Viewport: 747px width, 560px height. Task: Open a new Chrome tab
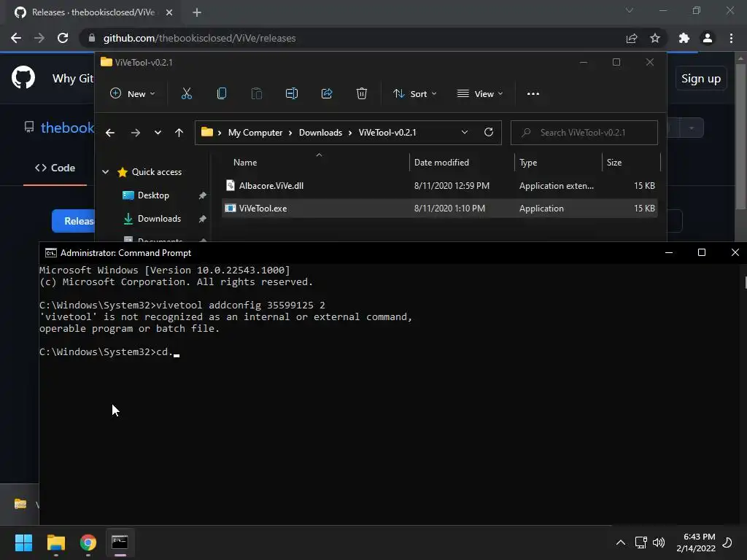coord(197,12)
